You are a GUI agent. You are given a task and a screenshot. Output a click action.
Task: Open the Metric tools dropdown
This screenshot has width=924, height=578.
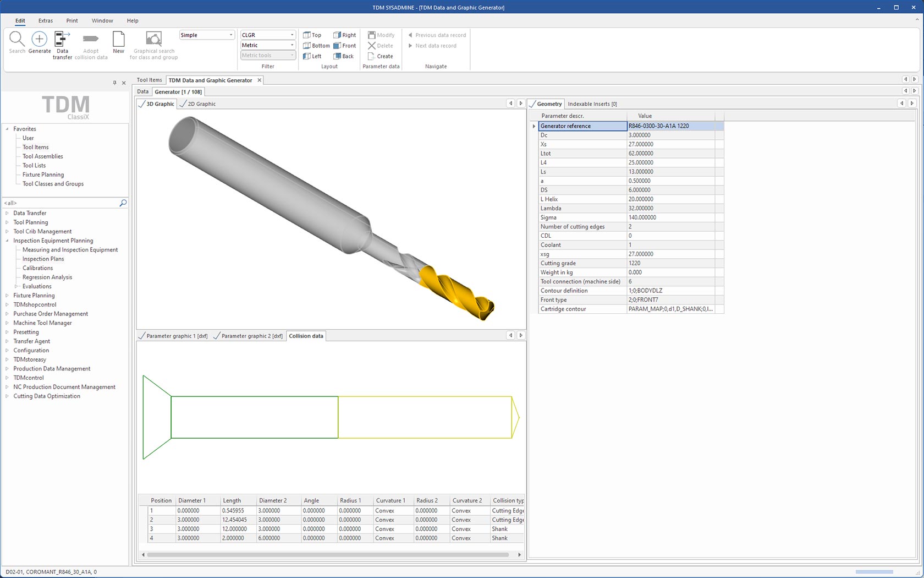point(292,55)
